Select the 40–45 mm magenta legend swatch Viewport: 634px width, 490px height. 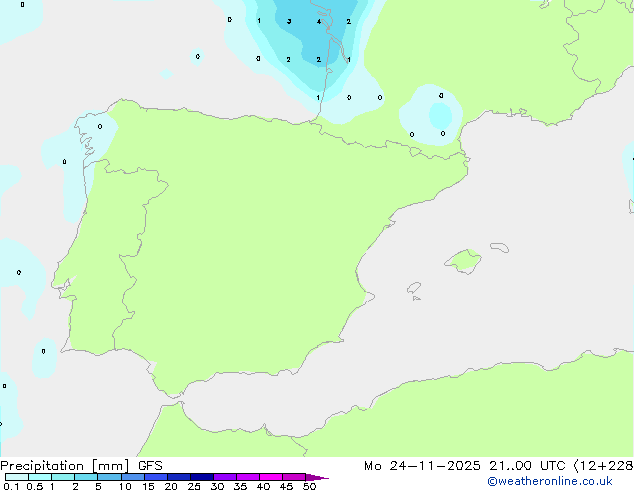271,477
